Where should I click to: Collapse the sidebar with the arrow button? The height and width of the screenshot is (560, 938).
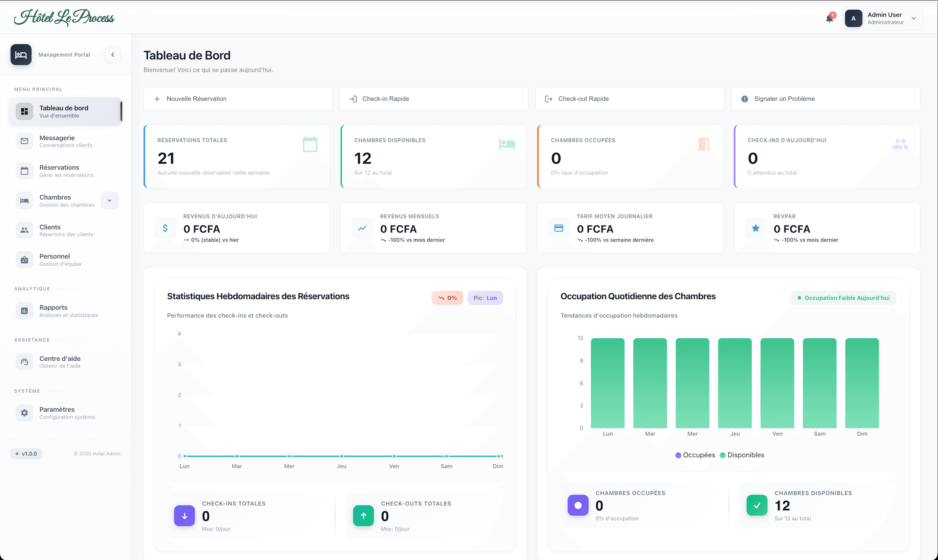pyautogui.click(x=112, y=54)
